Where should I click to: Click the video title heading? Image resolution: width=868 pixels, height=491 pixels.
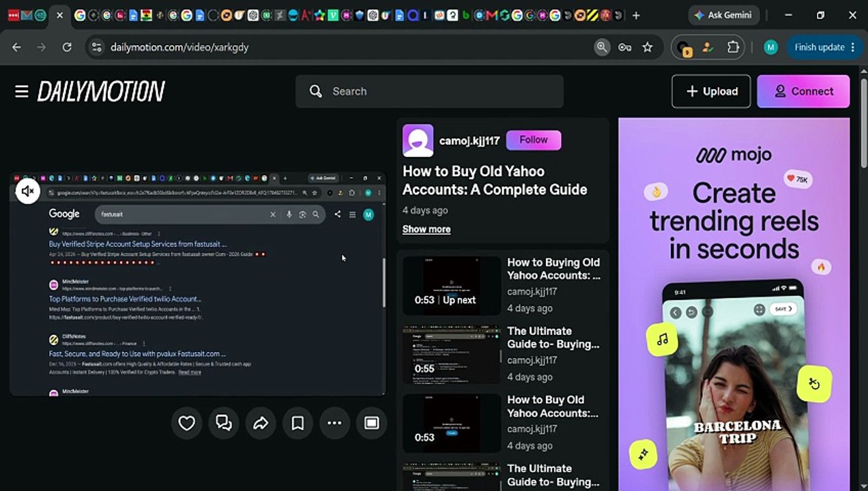tap(495, 180)
